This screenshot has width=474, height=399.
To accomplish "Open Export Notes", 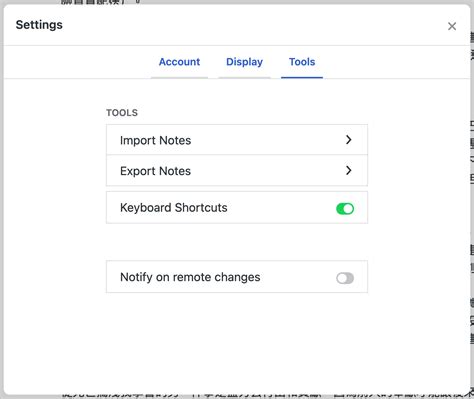I will coord(237,170).
